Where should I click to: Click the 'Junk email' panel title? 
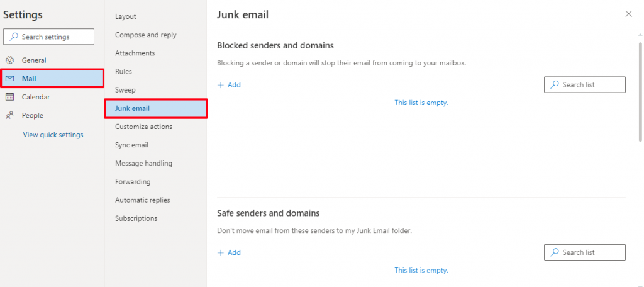pos(242,15)
